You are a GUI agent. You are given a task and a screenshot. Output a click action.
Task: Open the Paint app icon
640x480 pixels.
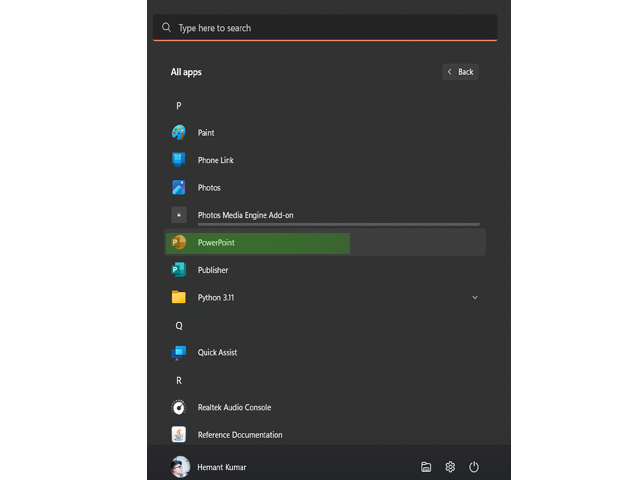click(x=178, y=133)
